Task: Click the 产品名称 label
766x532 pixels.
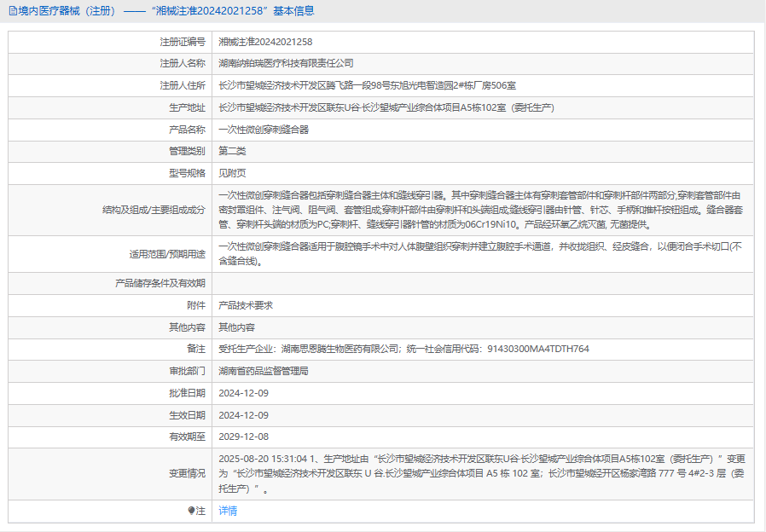Action: click(187, 130)
